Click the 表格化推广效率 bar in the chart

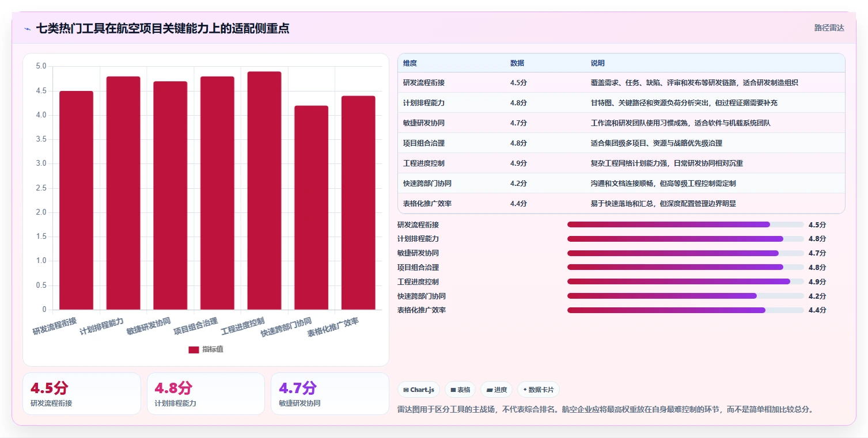[358, 203]
